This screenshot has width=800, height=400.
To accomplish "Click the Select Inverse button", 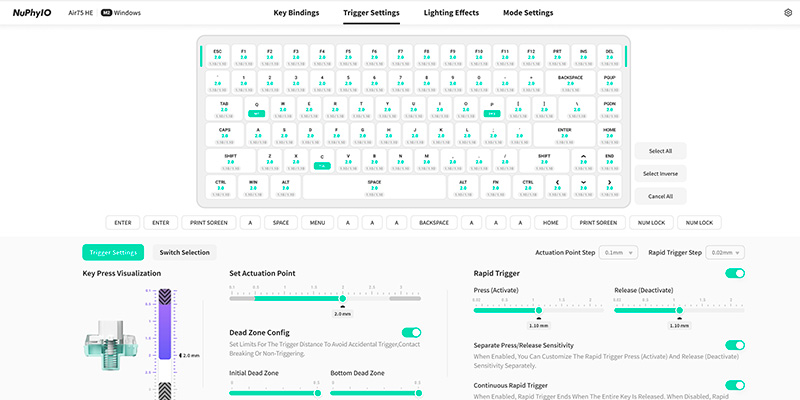I will [660, 173].
